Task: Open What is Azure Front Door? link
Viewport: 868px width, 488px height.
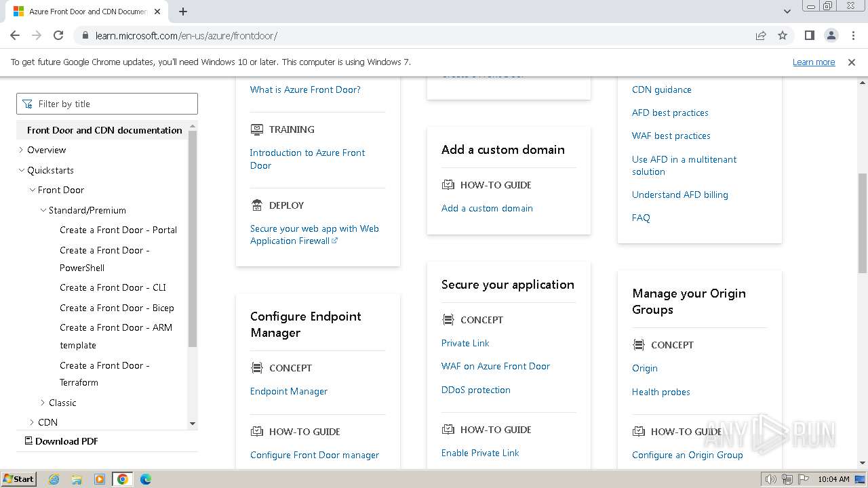Action: (305, 89)
